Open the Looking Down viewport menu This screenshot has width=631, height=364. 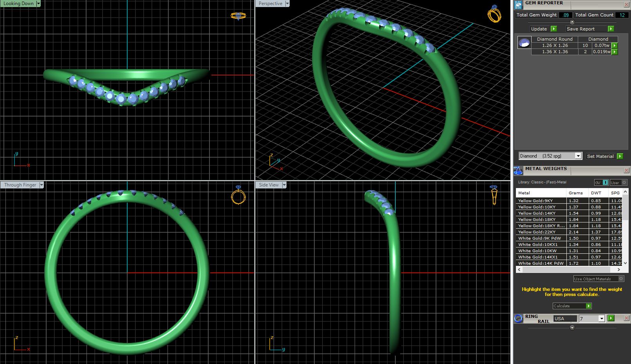coord(38,4)
